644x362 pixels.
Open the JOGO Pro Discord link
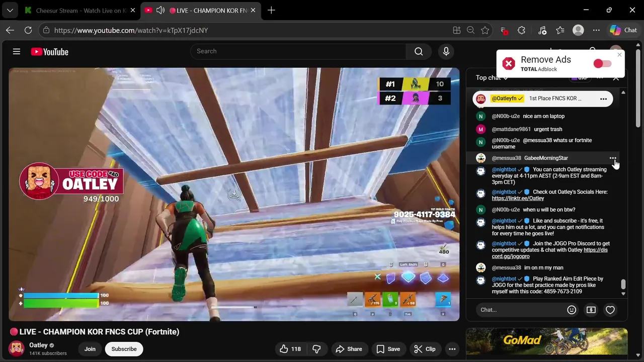[549, 253]
